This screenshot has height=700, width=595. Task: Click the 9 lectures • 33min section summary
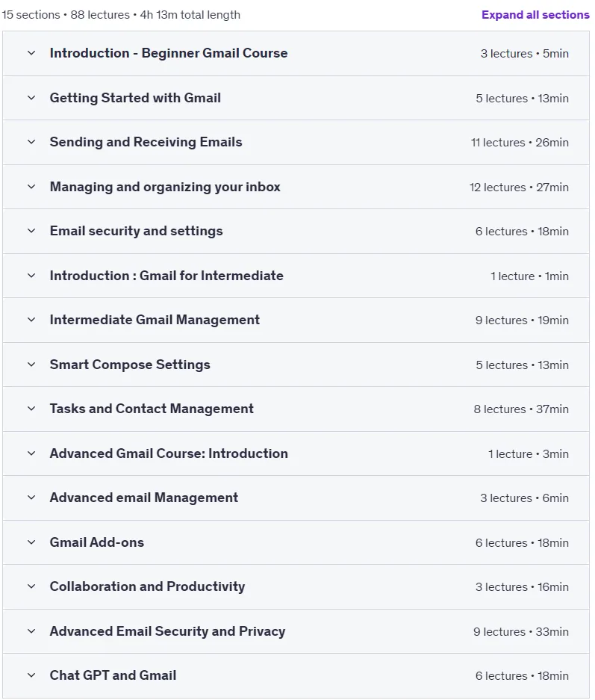click(521, 632)
